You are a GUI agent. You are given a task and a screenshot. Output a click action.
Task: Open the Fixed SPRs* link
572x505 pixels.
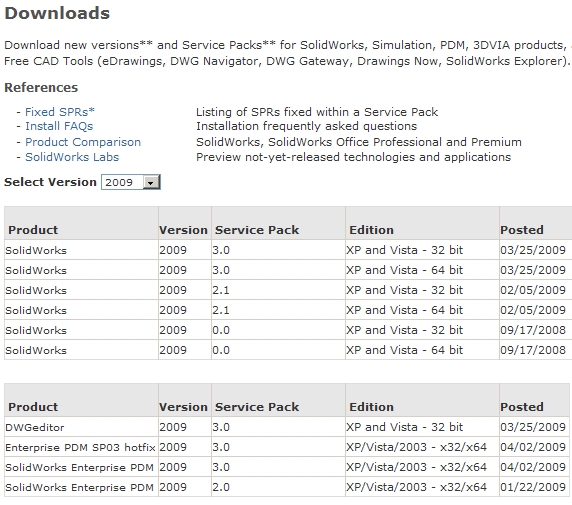click(x=60, y=112)
